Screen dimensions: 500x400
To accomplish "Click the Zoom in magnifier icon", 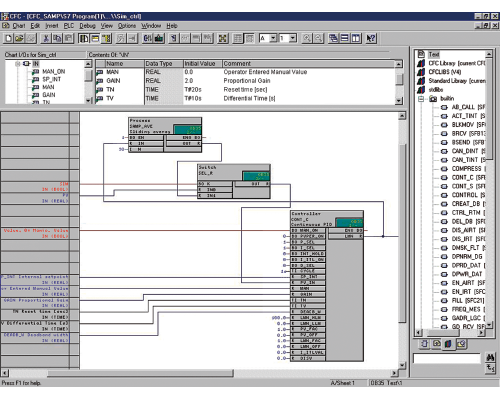I will 307,38.
